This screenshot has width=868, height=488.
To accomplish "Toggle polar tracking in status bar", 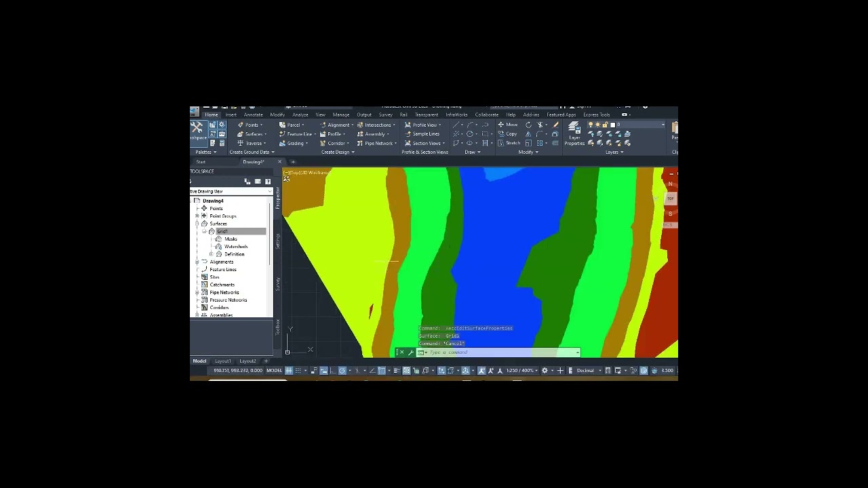I will pos(342,371).
